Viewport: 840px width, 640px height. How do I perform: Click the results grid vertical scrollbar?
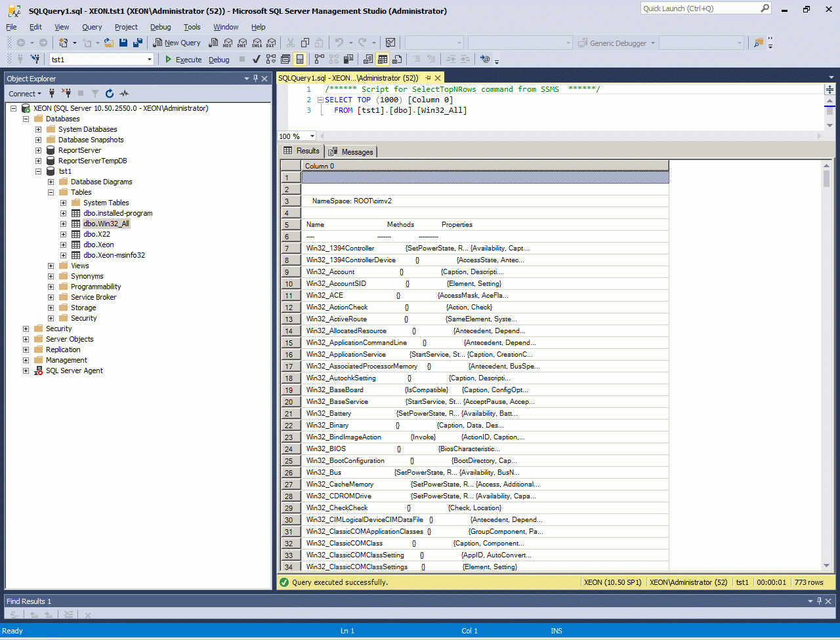(826, 366)
